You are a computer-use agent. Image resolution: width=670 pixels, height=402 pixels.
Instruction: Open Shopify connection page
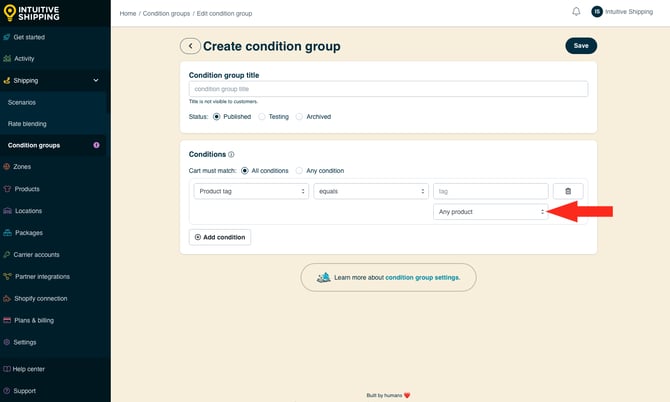pyautogui.click(x=41, y=298)
